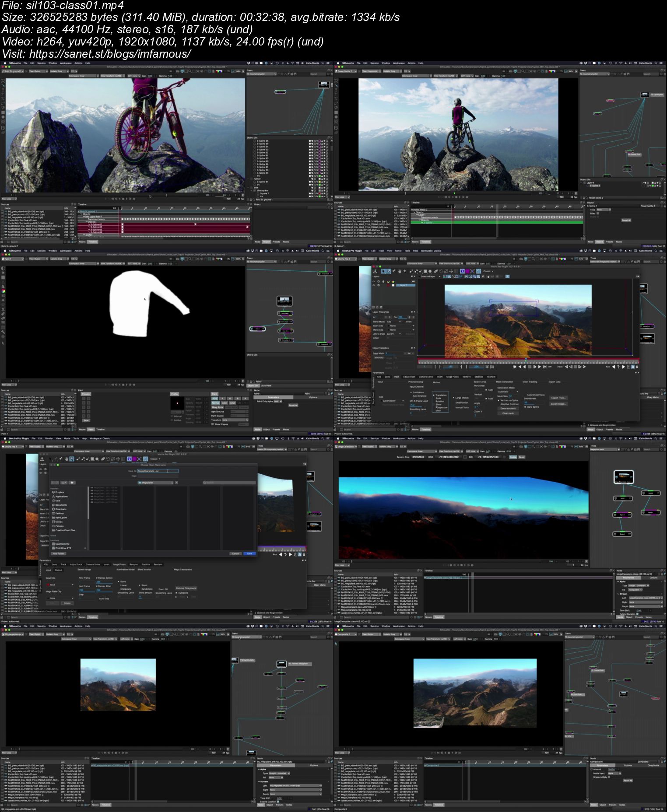Open Stabilize tab in Mocha Track-tab frame

tap(479, 377)
